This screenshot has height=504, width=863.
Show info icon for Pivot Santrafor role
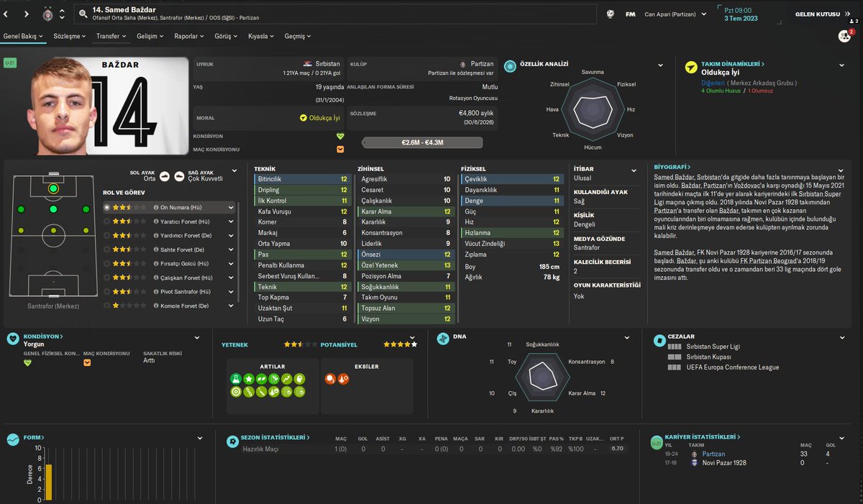click(x=156, y=292)
